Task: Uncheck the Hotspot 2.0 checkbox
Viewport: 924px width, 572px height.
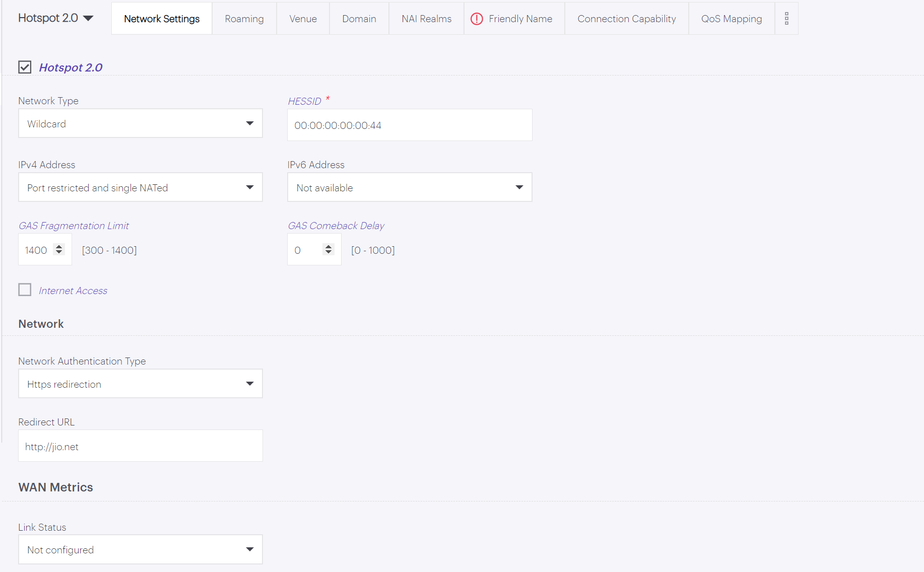Action: (25, 67)
